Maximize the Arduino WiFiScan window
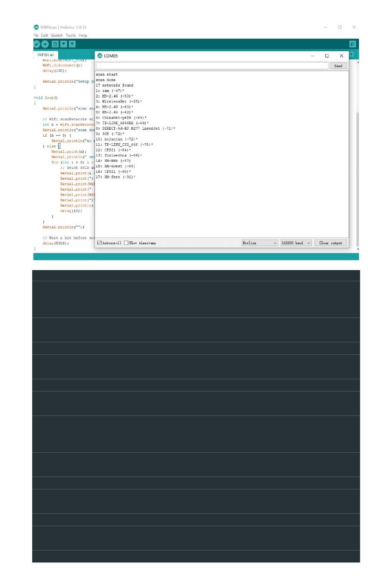 [340, 27]
